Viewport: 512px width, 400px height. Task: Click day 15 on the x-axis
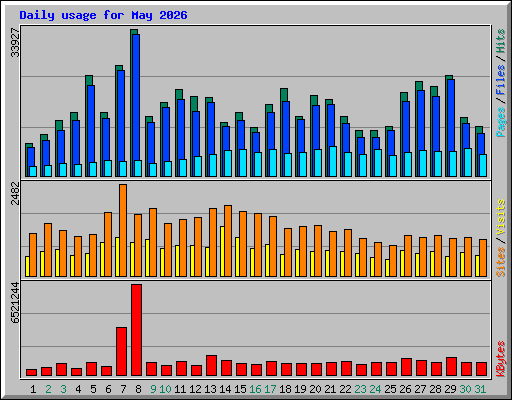point(240,389)
